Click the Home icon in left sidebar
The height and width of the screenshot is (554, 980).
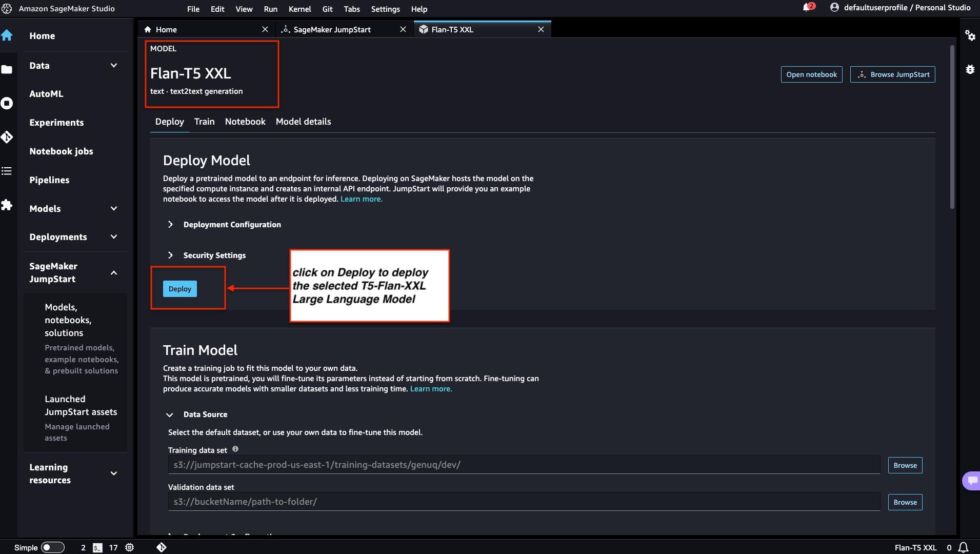(7, 35)
